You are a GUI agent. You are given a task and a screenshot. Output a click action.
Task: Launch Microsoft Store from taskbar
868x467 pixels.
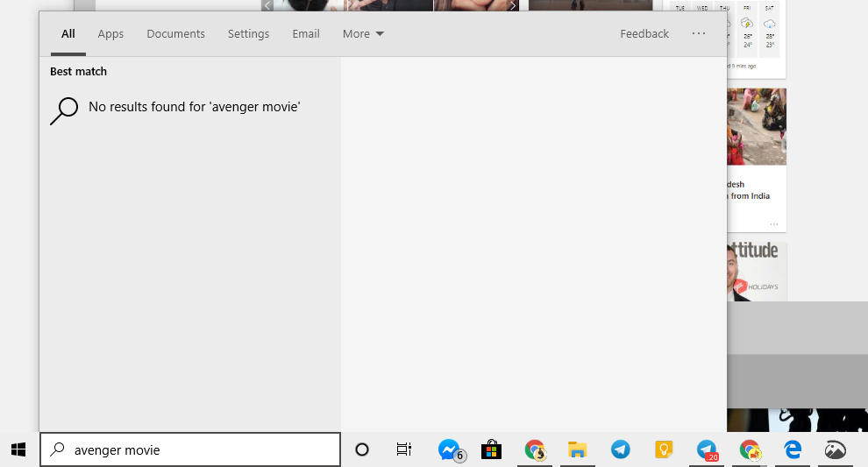click(492, 449)
